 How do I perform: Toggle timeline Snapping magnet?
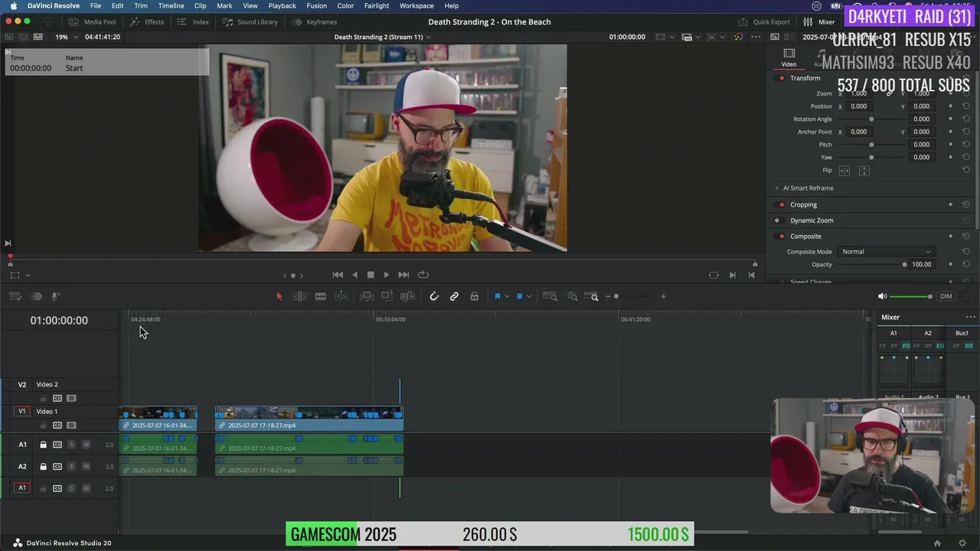pos(434,296)
